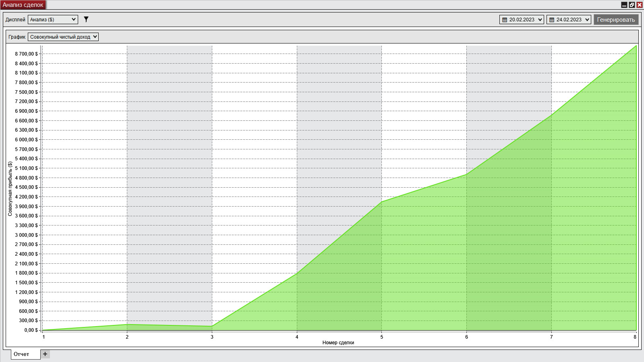The image size is (644, 362).
Task: Click the green filled area of chart
Action: (x=483, y=262)
